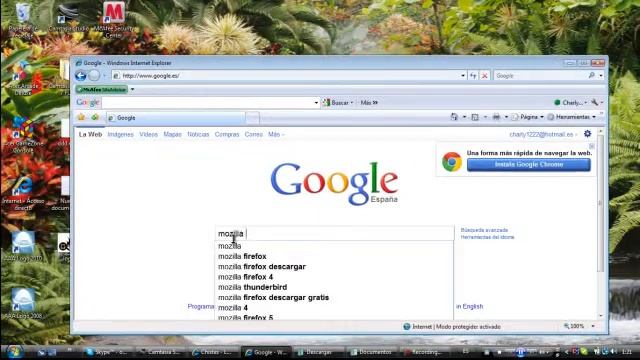Click the Home icon in IE command bar
The height and width of the screenshot is (360, 640).
[454, 117]
